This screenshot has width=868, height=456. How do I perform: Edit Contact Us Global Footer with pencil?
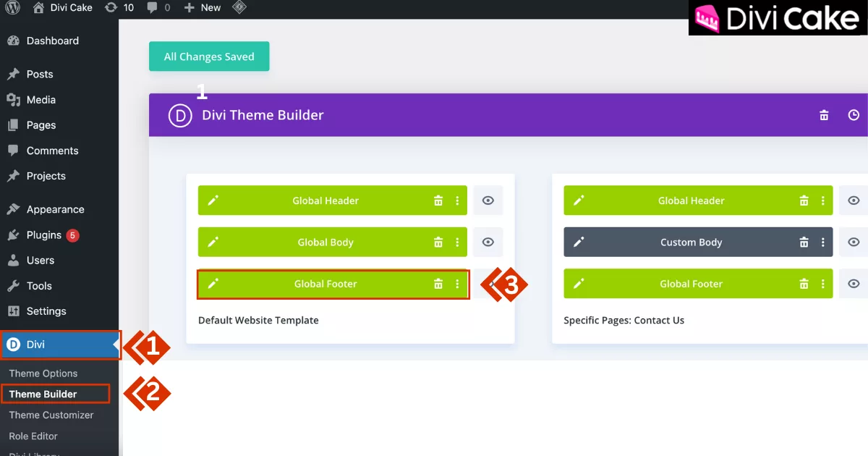point(579,284)
